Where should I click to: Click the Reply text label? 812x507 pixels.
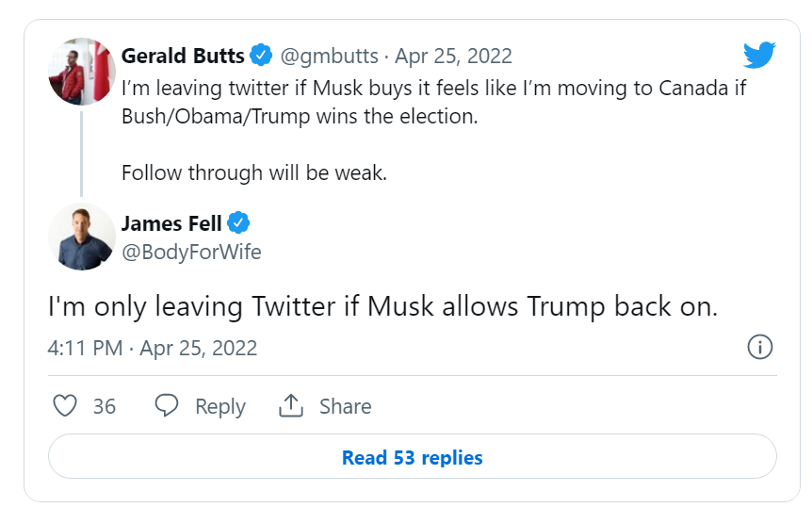[x=219, y=406]
